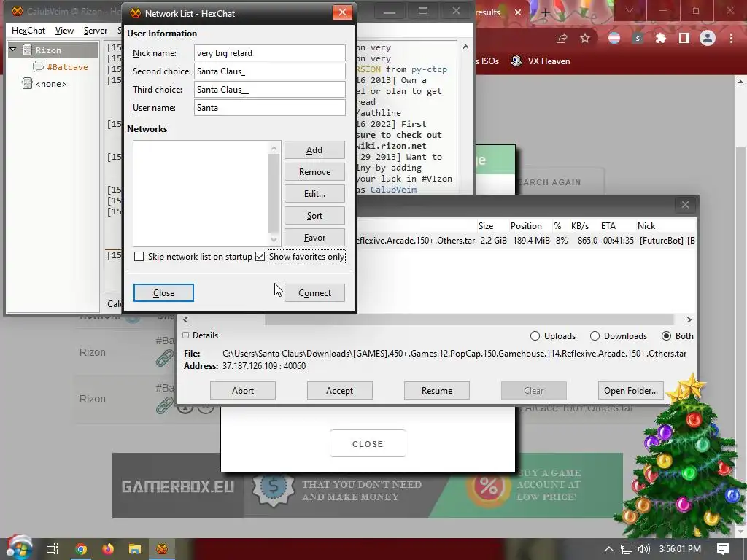Click the User name field
747x560 pixels.
pyautogui.click(x=270, y=108)
